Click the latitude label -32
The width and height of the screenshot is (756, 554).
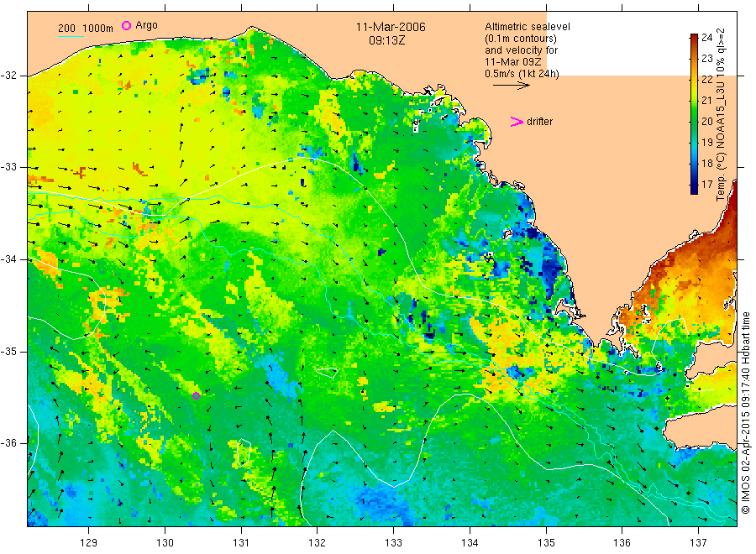(x=8, y=76)
